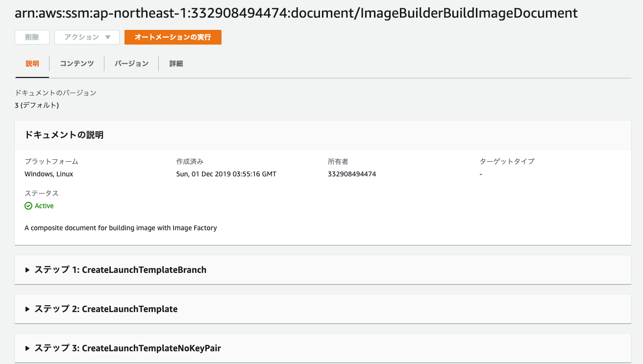The width and height of the screenshot is (643, 364).
Task: Click the 作成済み label
Action: pos(190,161)
